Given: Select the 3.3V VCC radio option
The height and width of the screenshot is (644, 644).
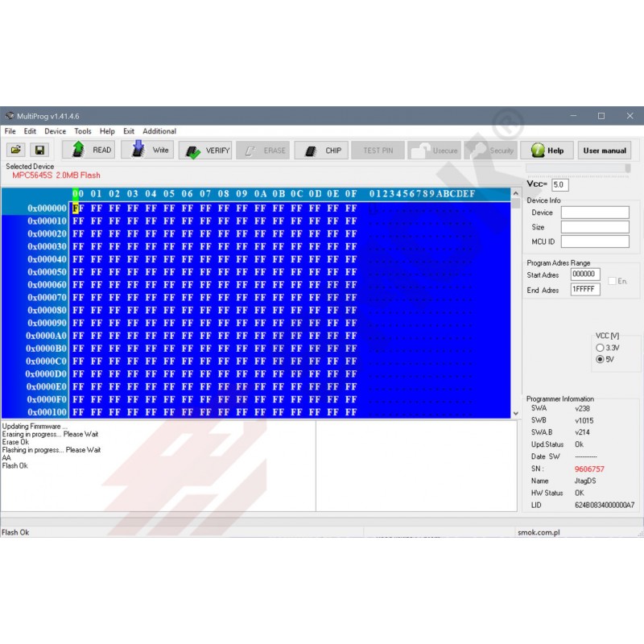Looking at the screenshot, I should coord(600,348).
